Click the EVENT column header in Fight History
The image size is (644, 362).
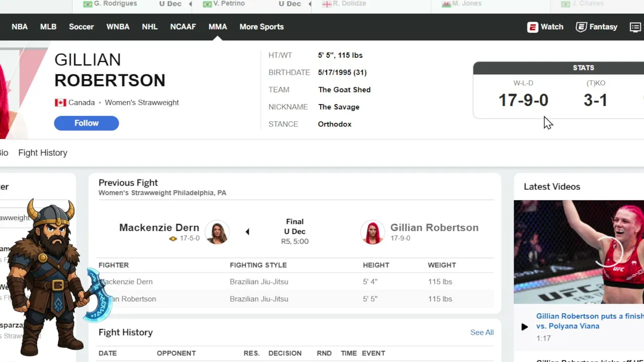click(373, 353)
